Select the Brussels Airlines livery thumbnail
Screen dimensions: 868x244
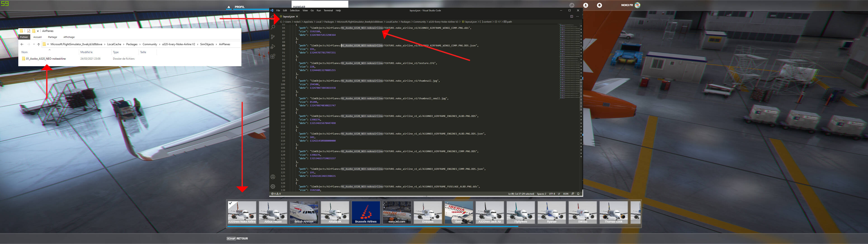click(x=366, y=212)
